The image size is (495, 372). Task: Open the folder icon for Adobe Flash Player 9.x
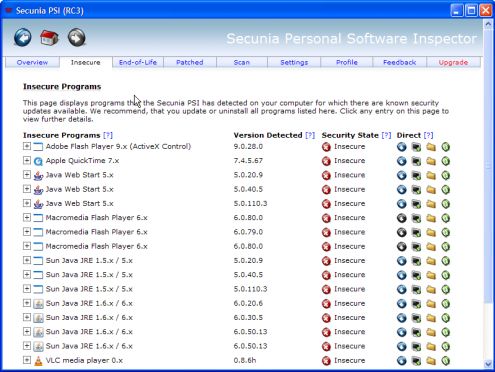[431, 147]
